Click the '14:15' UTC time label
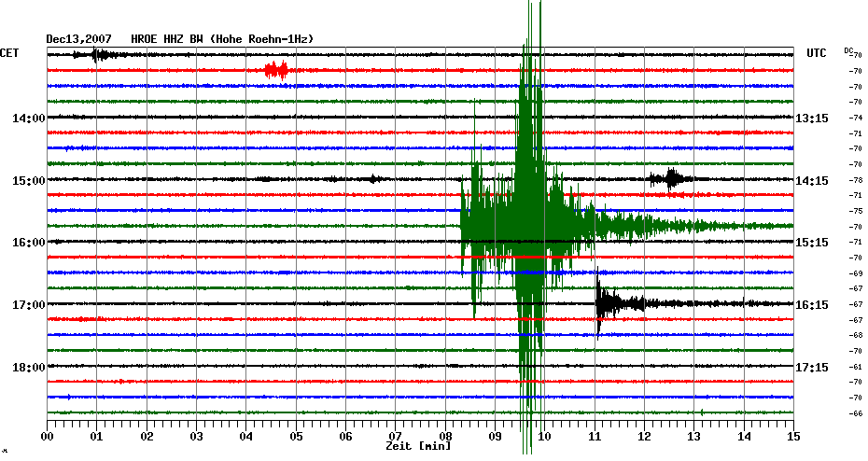Screen dimensions: 868x461 click(812, 181)
